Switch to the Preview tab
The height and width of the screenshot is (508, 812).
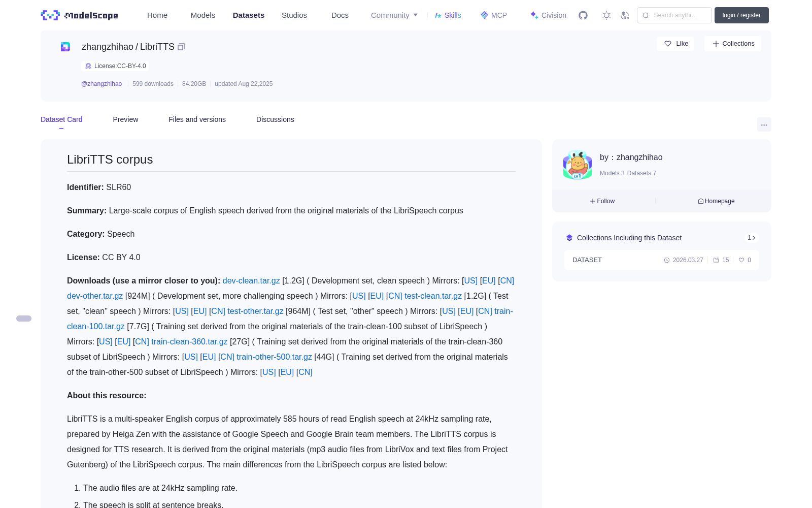[x=125, y=119]
